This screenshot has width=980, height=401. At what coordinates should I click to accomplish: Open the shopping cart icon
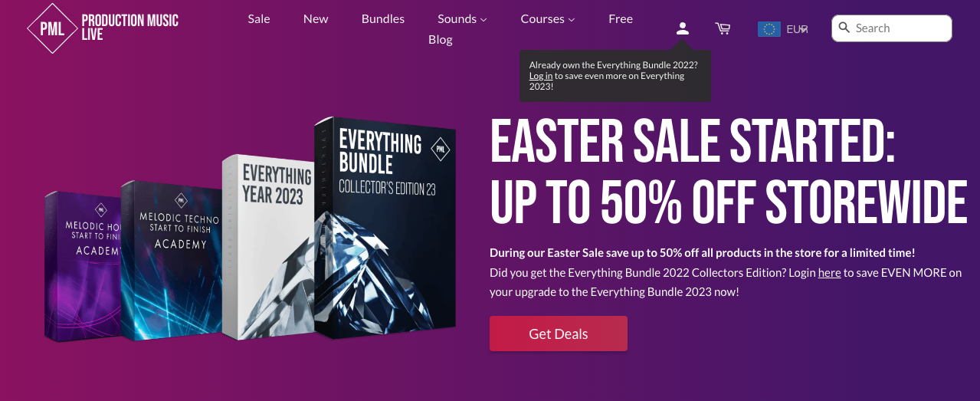tap(723, 28)
